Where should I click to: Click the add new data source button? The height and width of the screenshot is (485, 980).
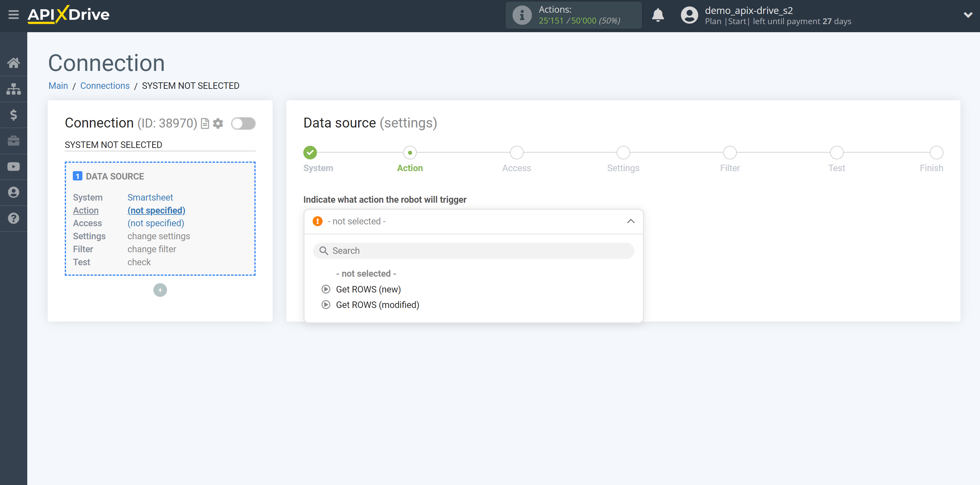160,289
